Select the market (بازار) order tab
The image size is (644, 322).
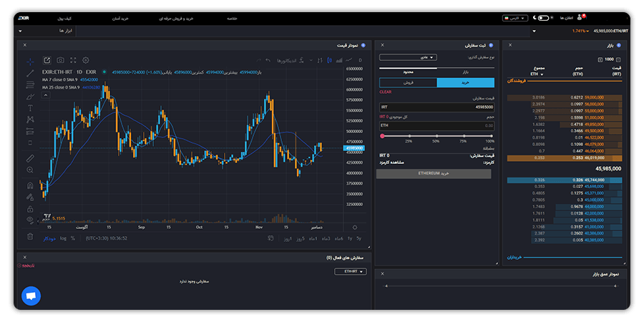click(x=465, y=72)
